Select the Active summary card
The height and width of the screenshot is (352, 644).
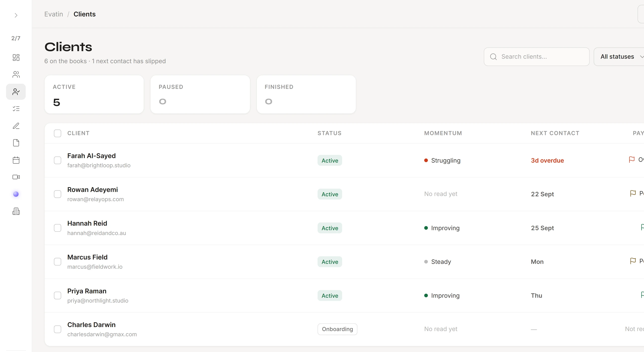tap(94, 94)
